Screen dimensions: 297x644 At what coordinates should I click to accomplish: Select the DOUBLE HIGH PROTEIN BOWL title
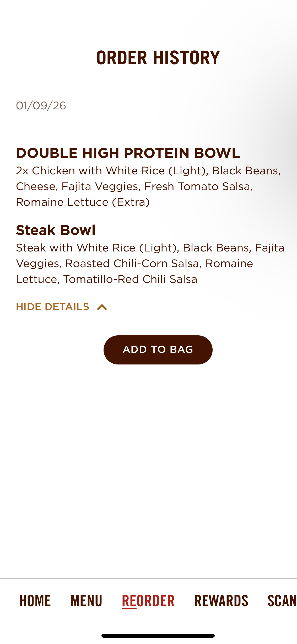click(x=128, y=153)
